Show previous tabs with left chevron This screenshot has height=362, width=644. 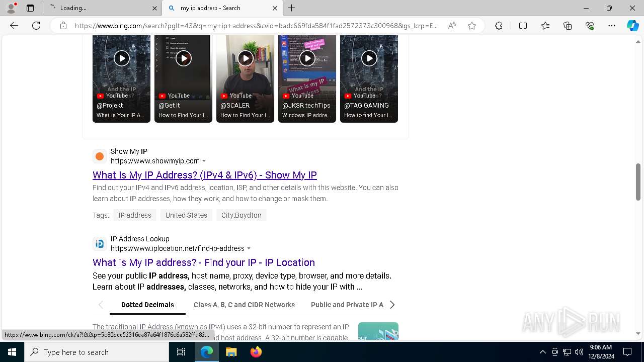(x=101, y=305)
